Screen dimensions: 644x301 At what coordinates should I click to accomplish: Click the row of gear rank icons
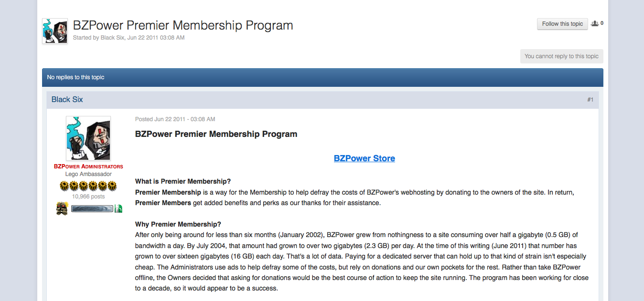coord(88,186)
